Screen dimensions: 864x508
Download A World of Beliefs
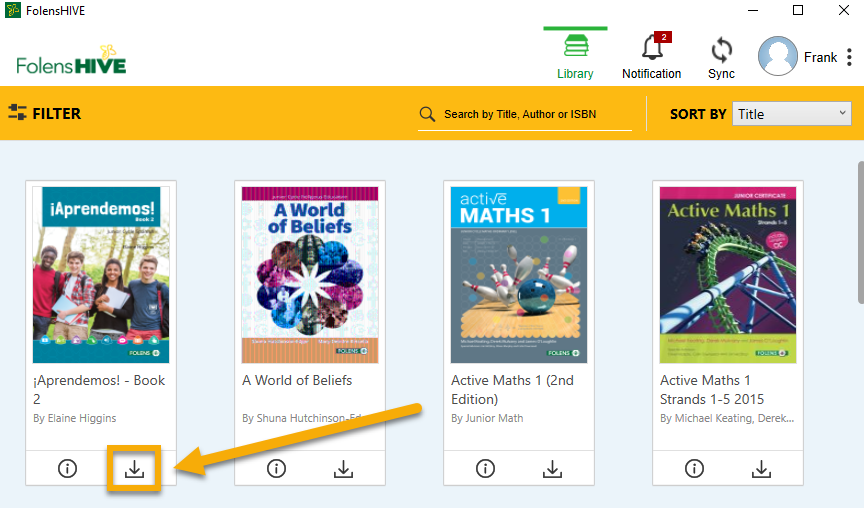tap(343, 469)
